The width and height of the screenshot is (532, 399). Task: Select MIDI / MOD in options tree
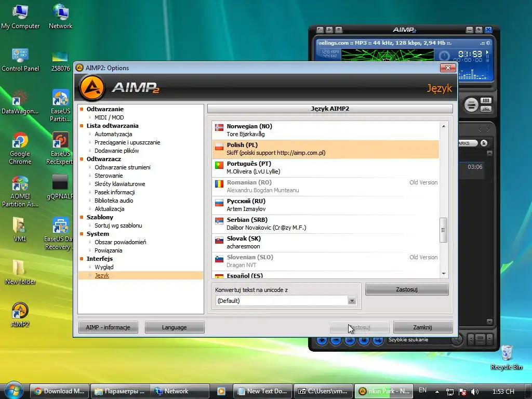click(x=109, y=117)
